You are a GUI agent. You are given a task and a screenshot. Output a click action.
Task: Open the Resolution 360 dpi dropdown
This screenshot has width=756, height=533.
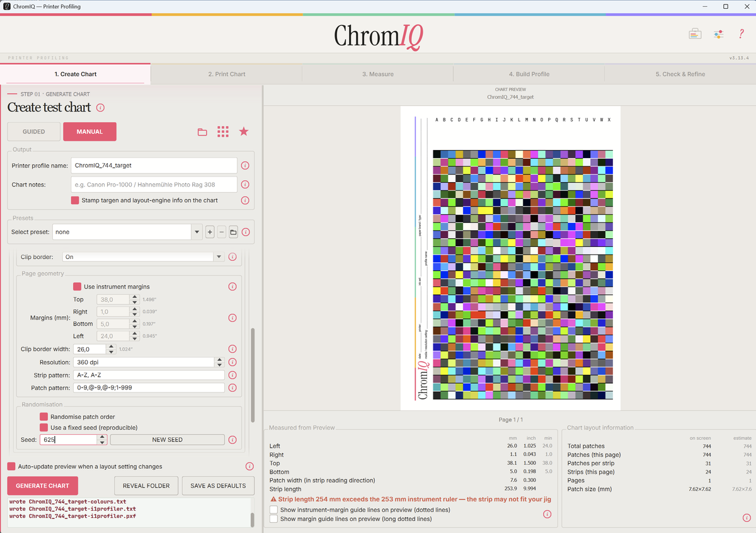pos(219,362)
